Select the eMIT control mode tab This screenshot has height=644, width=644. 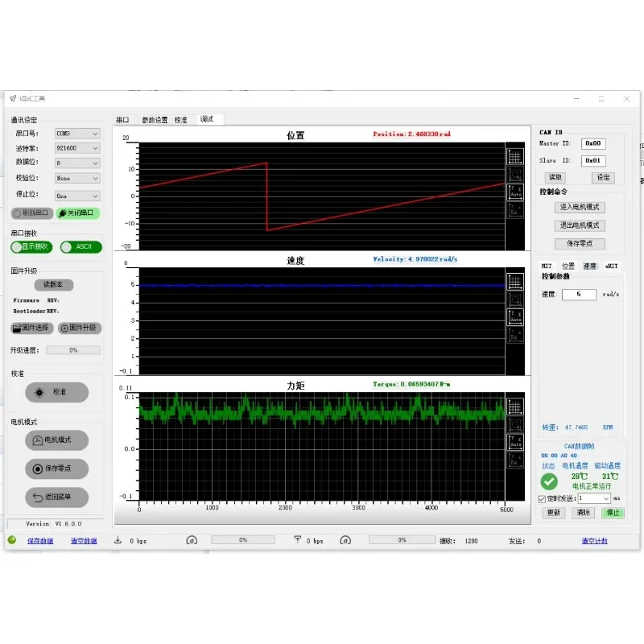coord(612,266)
